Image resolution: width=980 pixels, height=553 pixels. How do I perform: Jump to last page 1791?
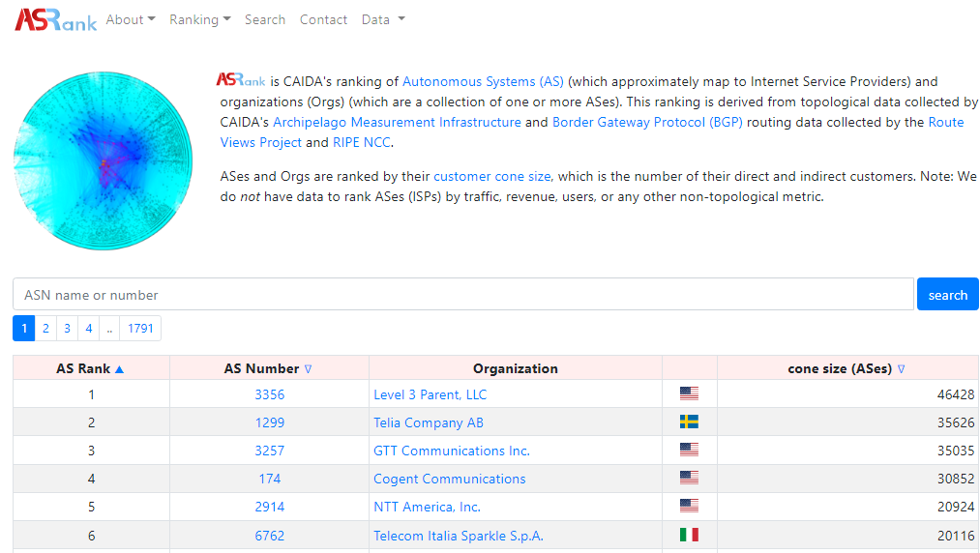click(140, 329)
